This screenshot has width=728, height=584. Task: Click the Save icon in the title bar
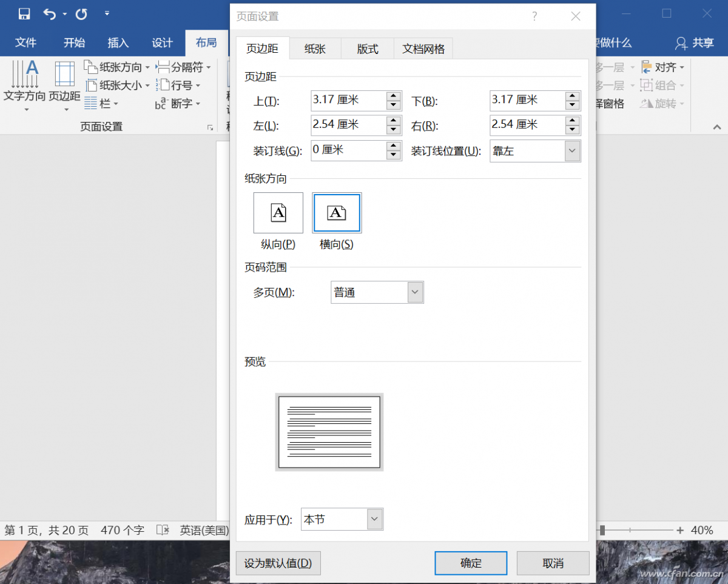[x=24, y=14]
